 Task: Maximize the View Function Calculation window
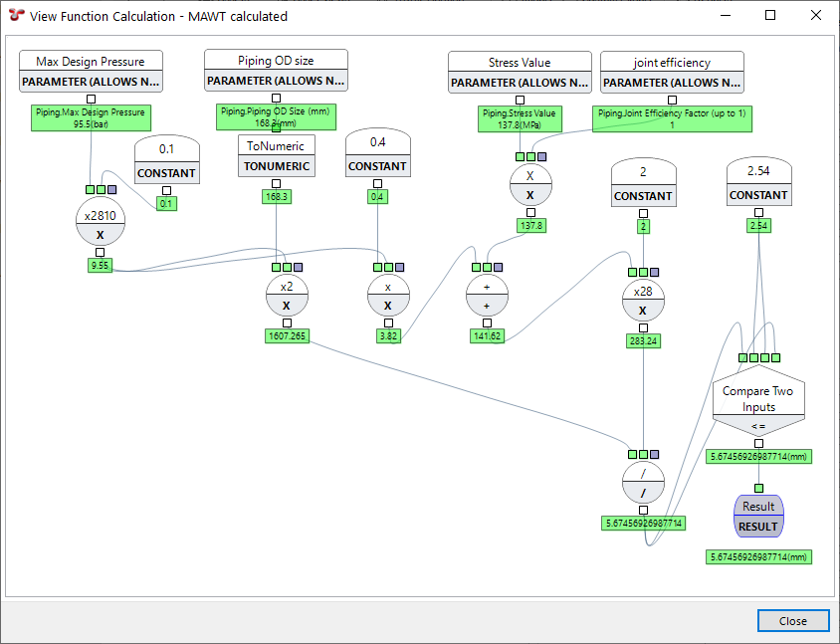(x=770, y=16)
